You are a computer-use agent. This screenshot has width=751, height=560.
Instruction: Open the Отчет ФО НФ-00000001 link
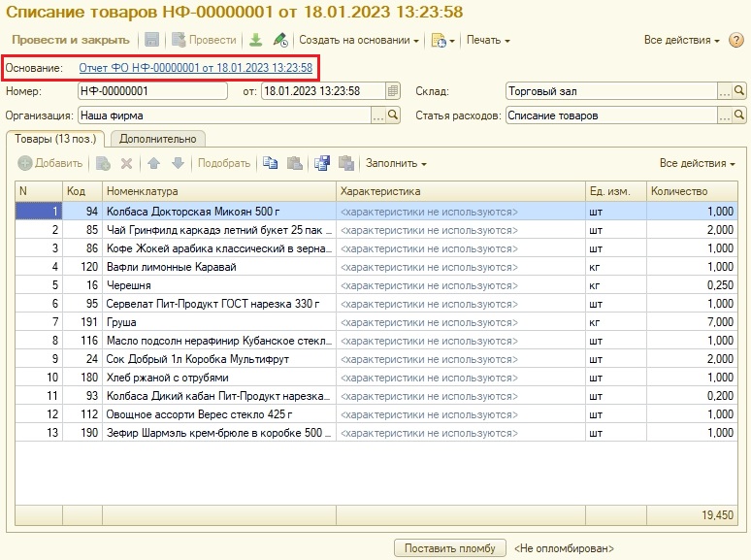coord(195,68)
